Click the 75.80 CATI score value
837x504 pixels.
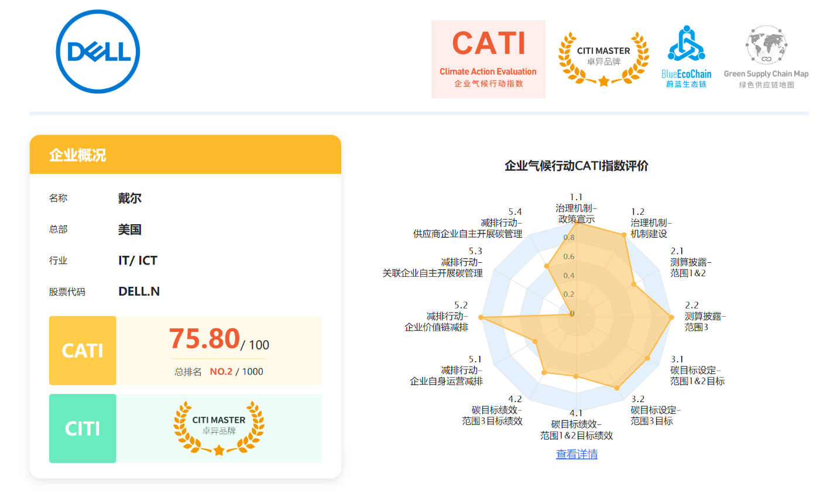[x=204, y=339]
